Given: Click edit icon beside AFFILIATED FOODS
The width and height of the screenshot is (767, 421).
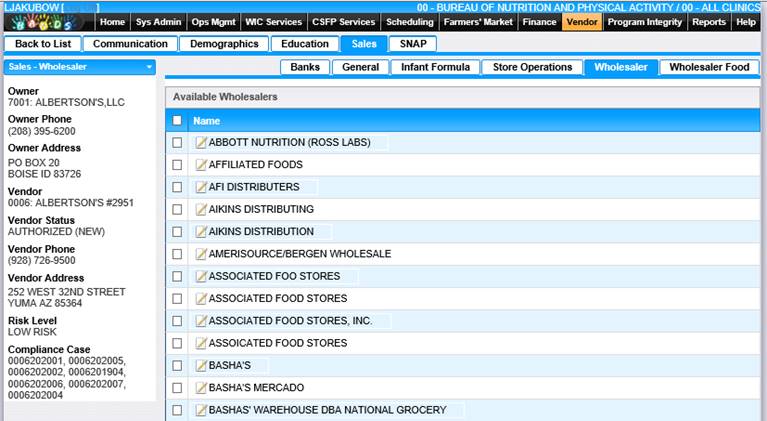Looking at the screenshot, I should coord(201,165).
